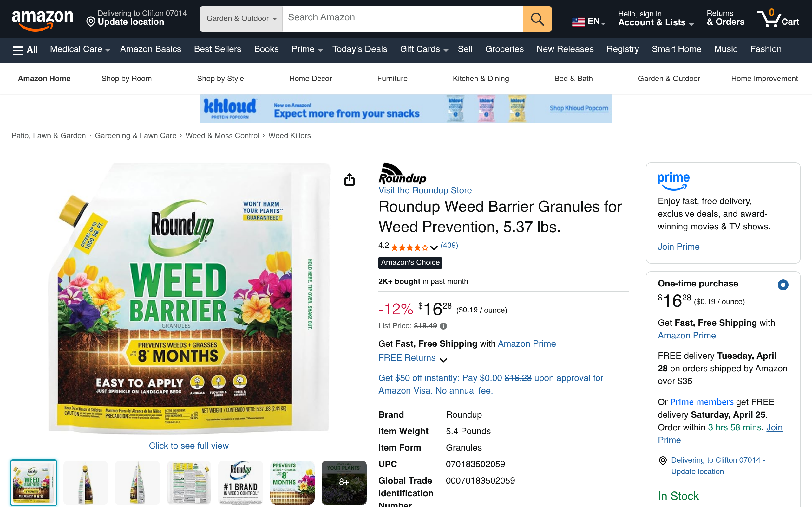Click the Amazon logo
The width and height of the screenshot is (812, 507).
coord(42,20)
